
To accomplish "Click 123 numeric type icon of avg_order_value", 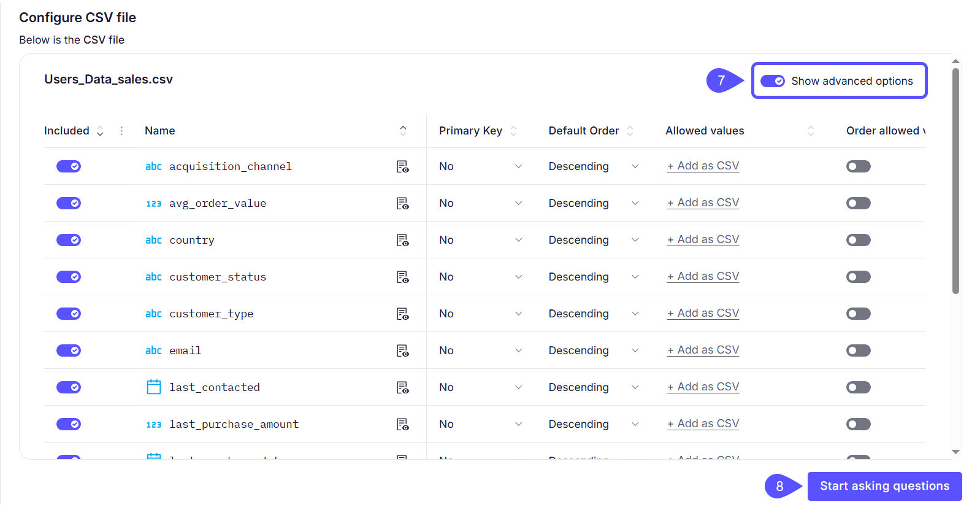I will tap(153, 204).
